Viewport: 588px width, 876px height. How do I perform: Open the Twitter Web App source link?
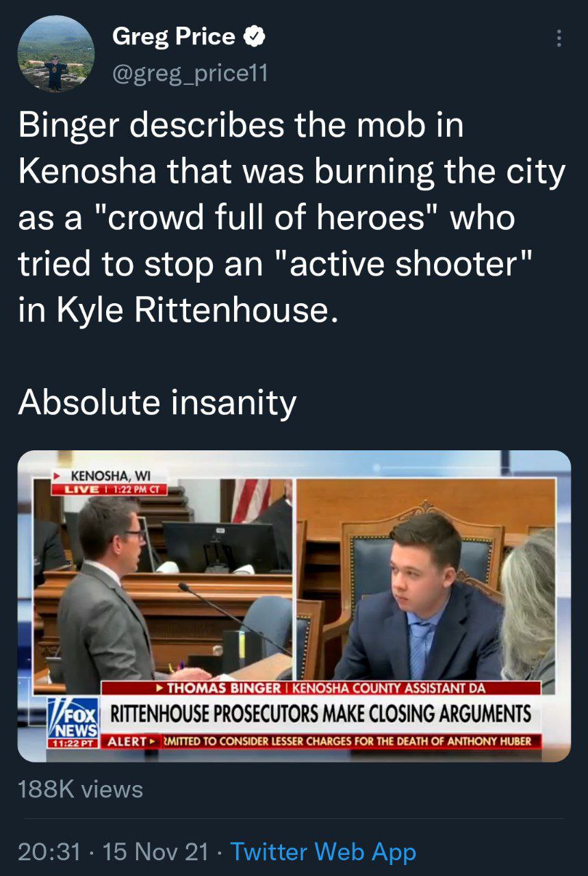click(x=323, y=851)
